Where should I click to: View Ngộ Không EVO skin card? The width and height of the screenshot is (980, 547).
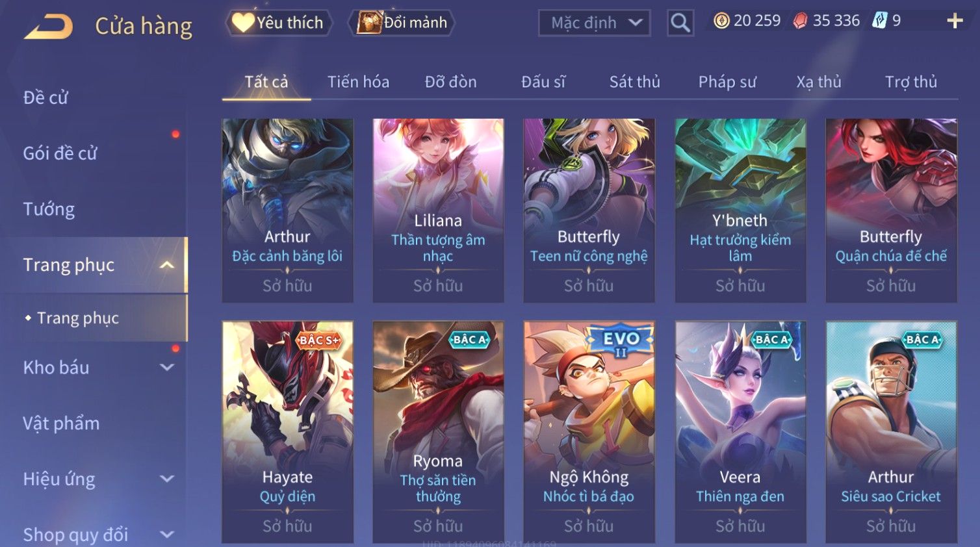[x=589, y=432]
